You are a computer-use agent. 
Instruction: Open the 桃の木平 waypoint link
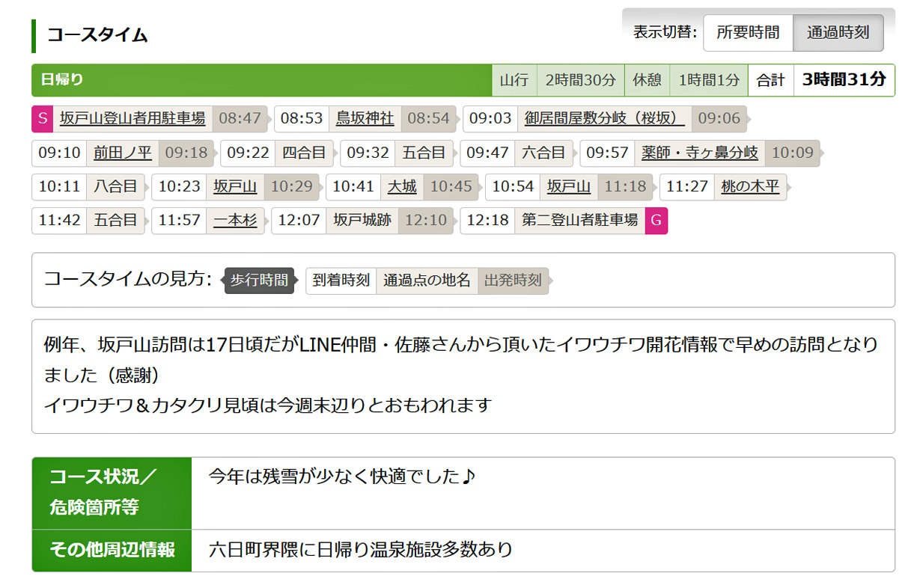(x=750, y=186)
